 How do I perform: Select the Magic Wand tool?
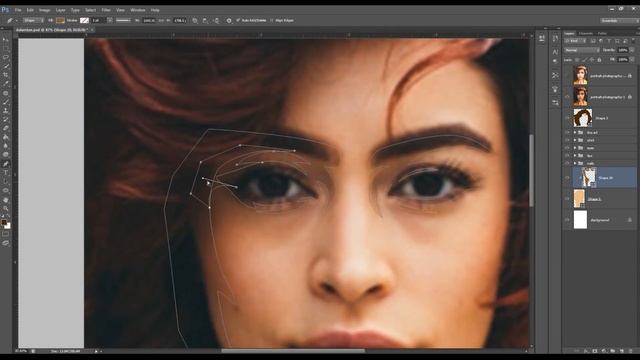click(6, 66)
